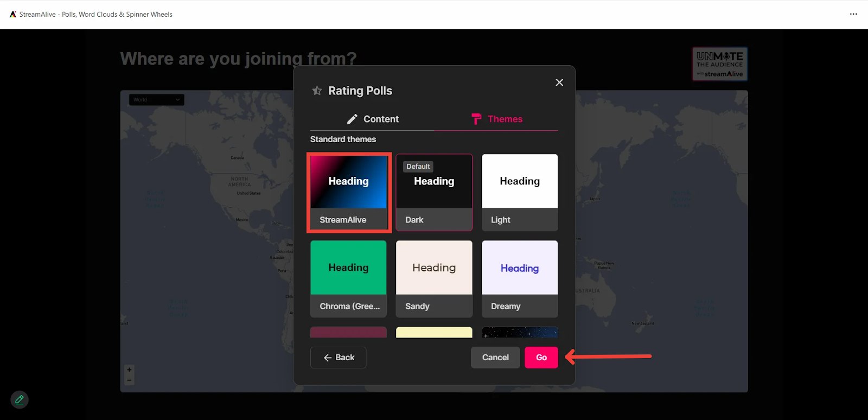
Task: Switch to the Content tab
Action: (x=373, y=119)
